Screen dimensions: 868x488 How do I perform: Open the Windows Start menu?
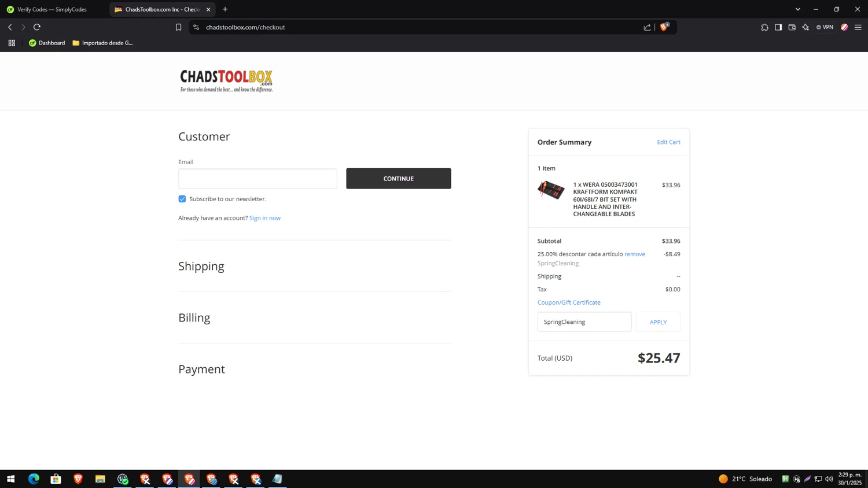(x=10, y=479)
